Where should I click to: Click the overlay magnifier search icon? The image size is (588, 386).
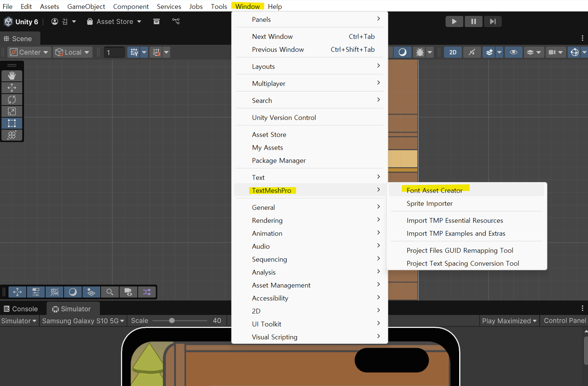coord(110,292)
